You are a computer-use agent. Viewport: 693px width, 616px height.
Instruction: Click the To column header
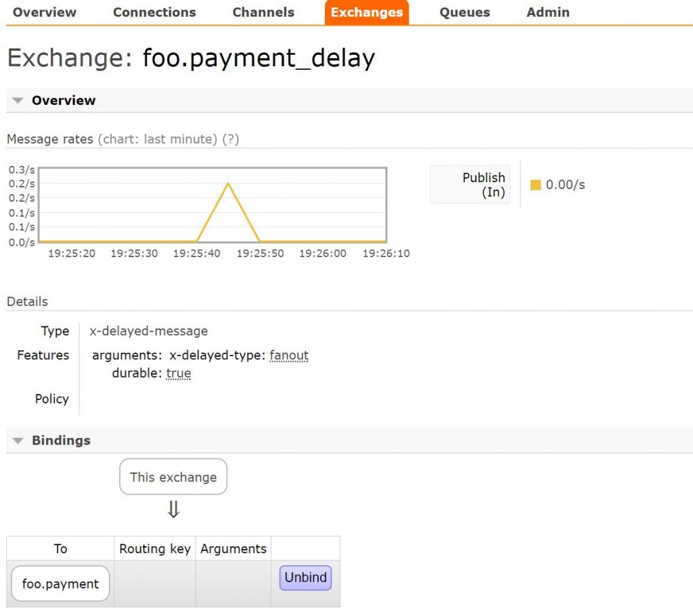point(60,548)
